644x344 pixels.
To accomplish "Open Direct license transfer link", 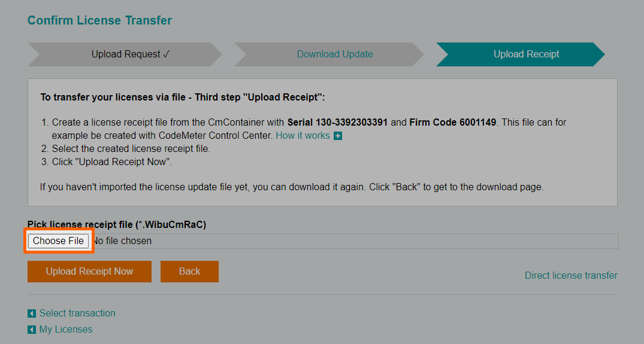I will 571,276.
